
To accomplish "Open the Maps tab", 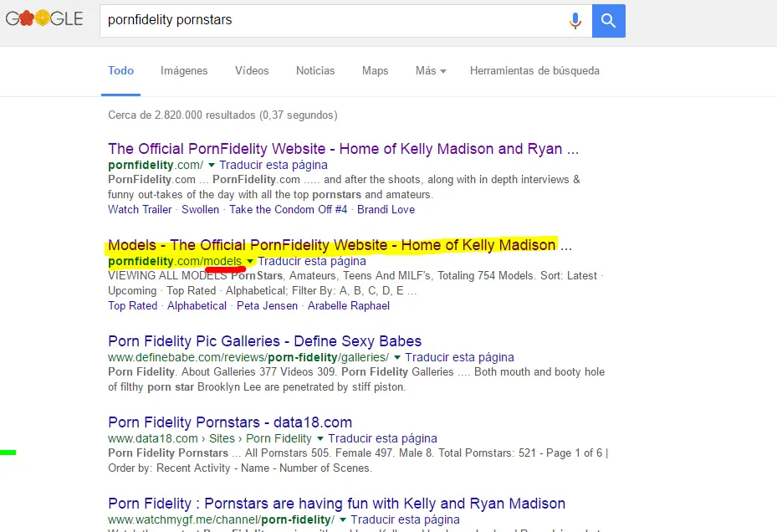I will point(376,71).
